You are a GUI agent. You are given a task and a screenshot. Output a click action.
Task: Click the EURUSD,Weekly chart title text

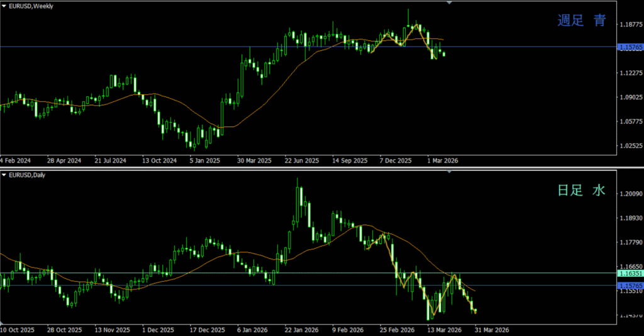[32, 6]
